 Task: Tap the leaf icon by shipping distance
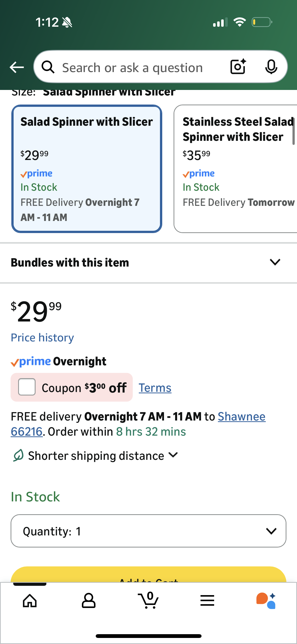[18, 456]
